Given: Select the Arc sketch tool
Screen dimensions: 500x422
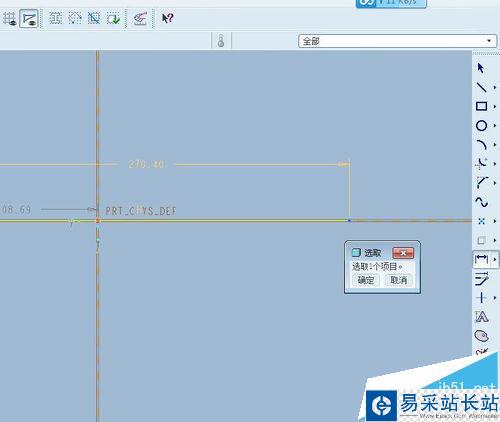Looking at the screenshot, I should pyautogui.click(x=481, y=145).
